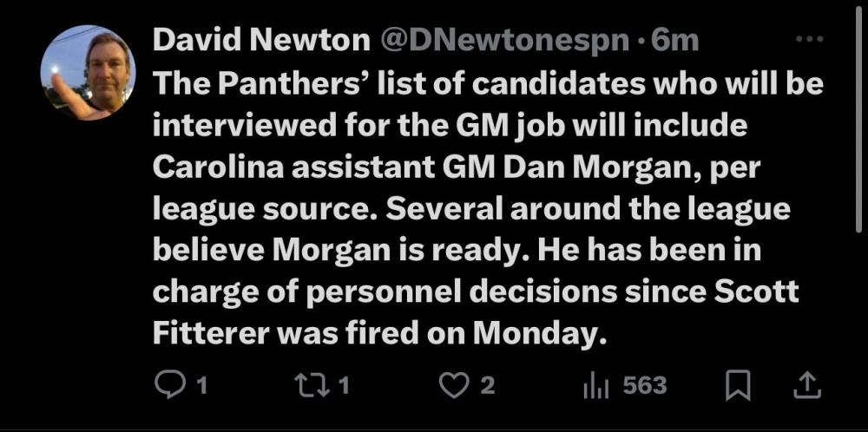The height and width of the screenshot is (432, 868).
Task: Click the retweet count beside the arrows
Action: 344,385
